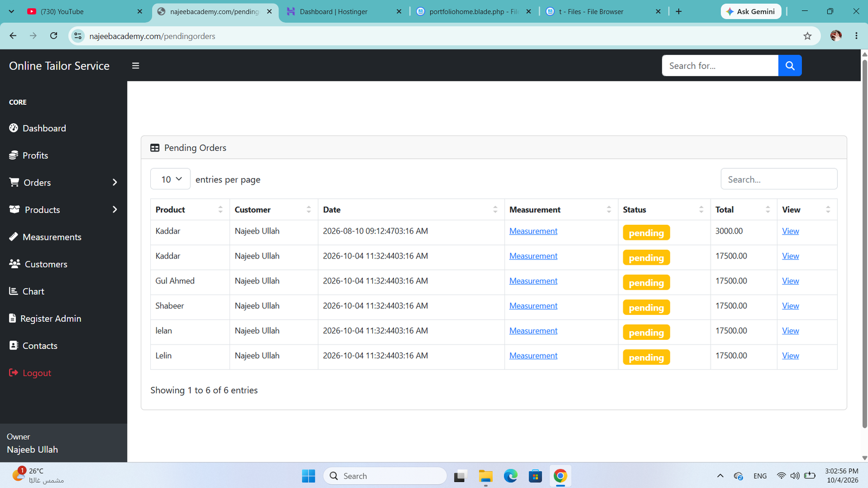Click the Online Tailor Service title
Screen dimensions: 868x488
pos(59,66)
